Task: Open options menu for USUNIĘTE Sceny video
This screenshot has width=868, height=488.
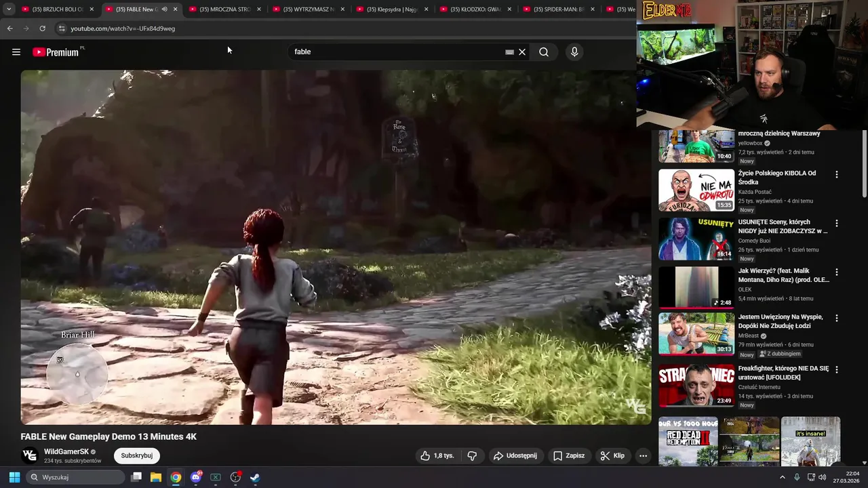Action: tap(836, 223)
